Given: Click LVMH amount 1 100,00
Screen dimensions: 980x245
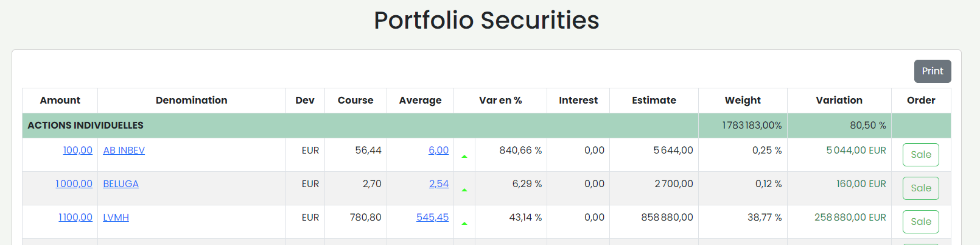Looking at the screenshot, I should pos(75,218).
